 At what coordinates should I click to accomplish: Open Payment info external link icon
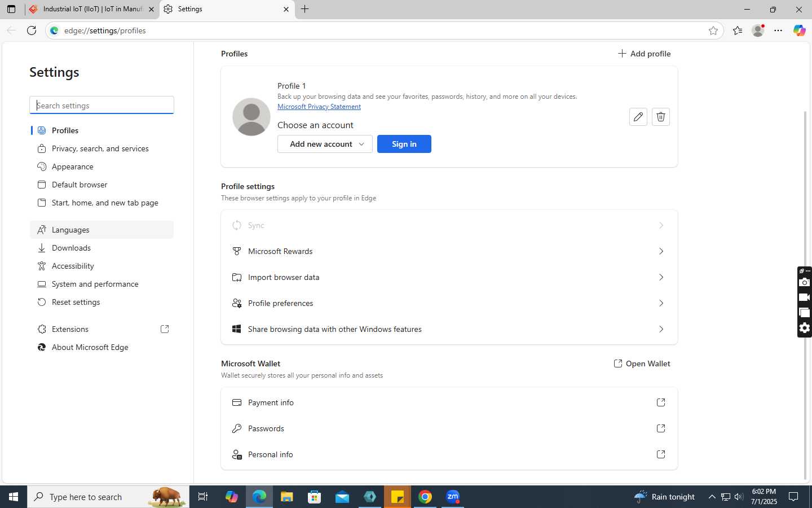[661, 402]
